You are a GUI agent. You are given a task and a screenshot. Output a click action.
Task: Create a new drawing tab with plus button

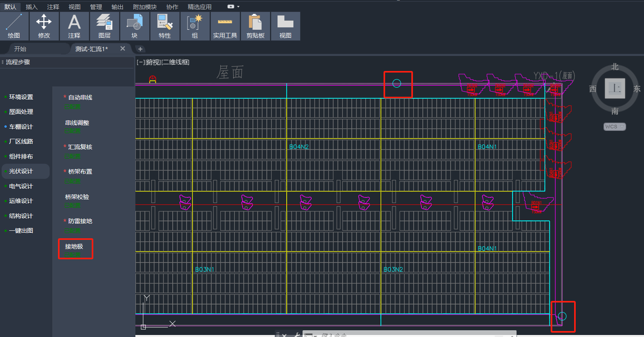tap(140, 49)
